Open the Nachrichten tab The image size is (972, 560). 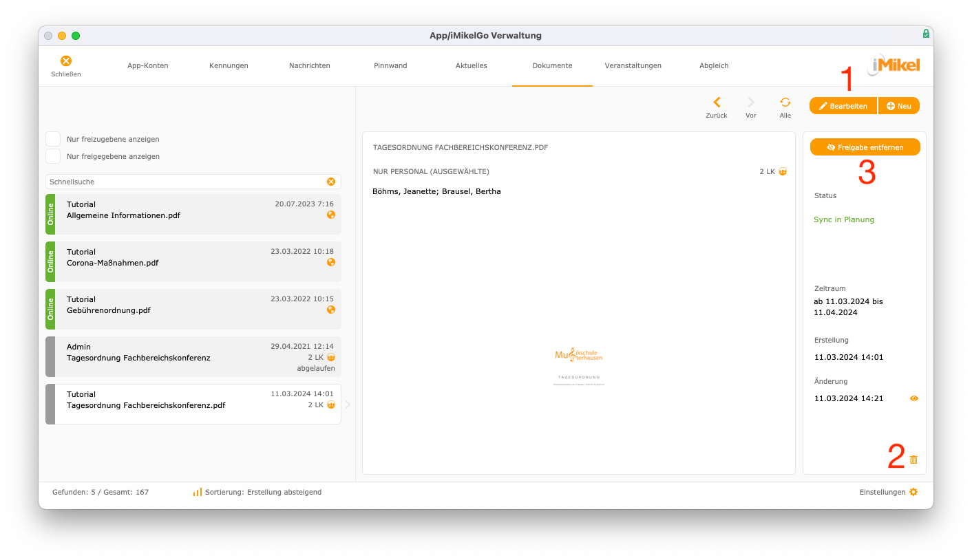[310, 66]
